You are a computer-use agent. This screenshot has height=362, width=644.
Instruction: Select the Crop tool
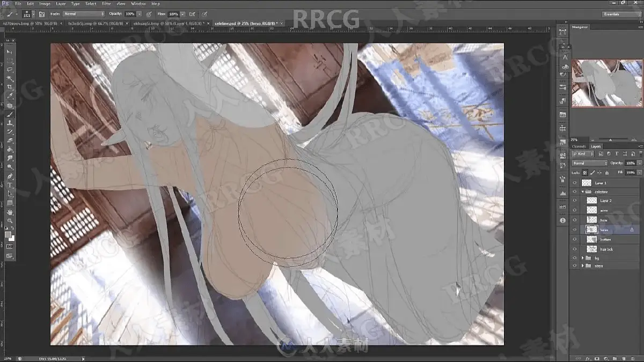9,87
